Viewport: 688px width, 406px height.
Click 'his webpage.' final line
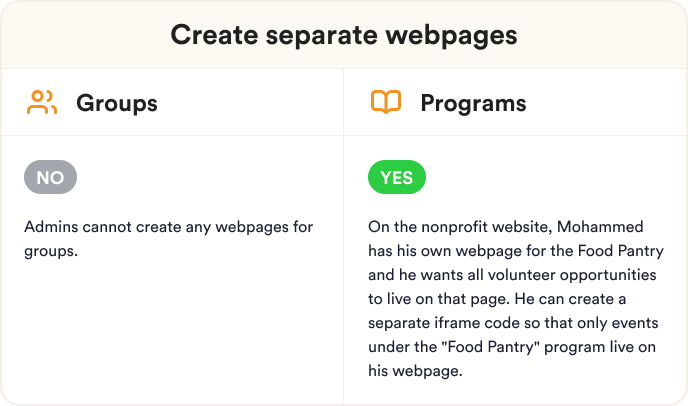click(415, 371)
